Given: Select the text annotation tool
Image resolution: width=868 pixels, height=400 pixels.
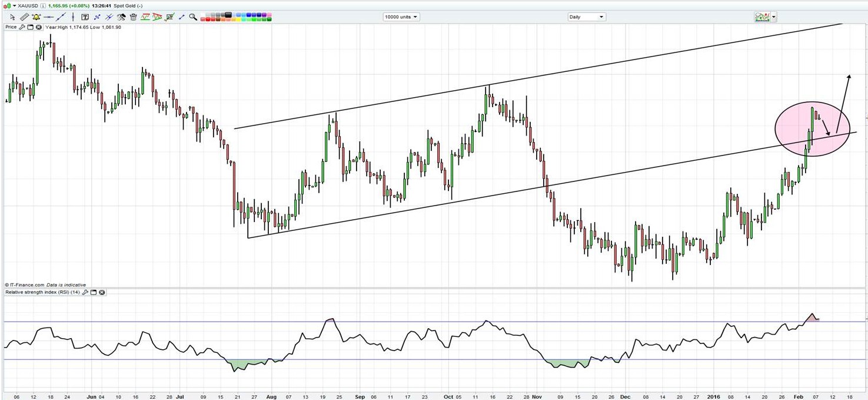Looking at the screenshot, I should tap(85, 17).
